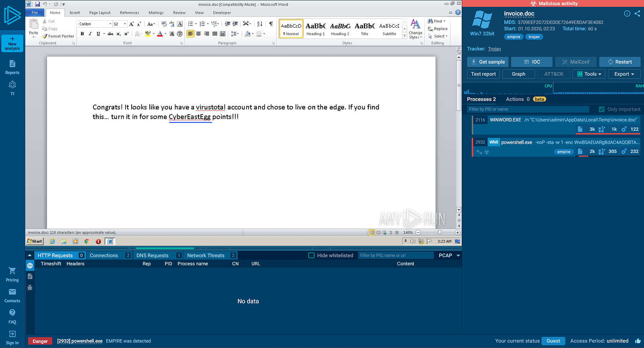Click the Windows Start button
Screen dimensions: 644x348
point(35,241)
